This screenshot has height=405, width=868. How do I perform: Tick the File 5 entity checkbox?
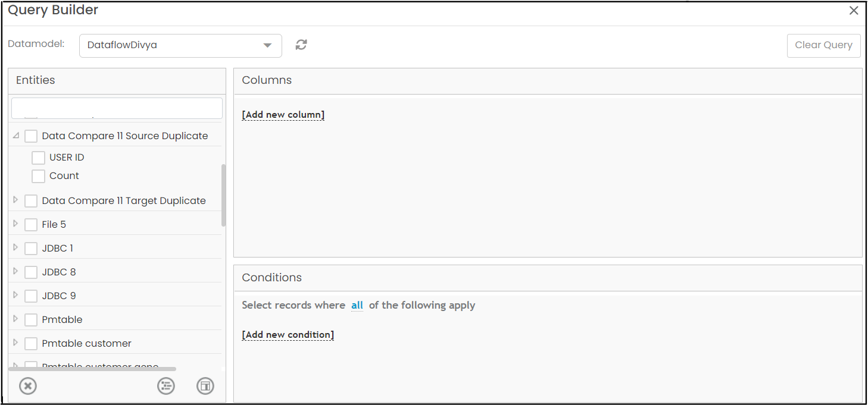pos(31,225)
